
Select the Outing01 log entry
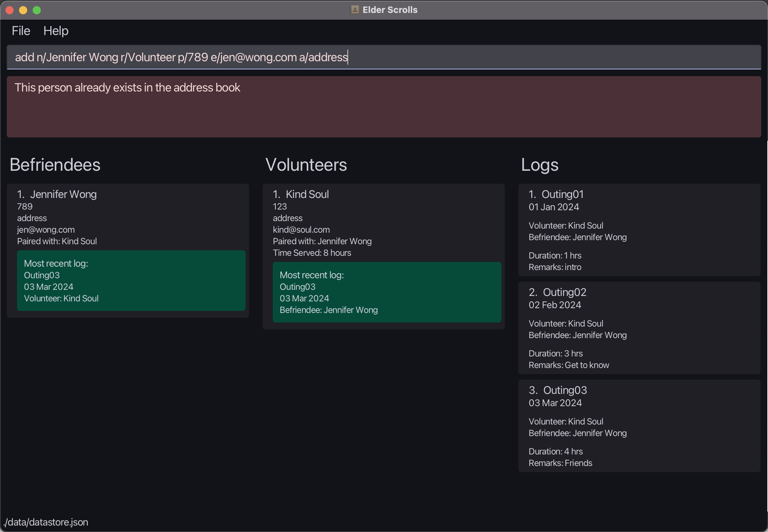pos(639,230)
